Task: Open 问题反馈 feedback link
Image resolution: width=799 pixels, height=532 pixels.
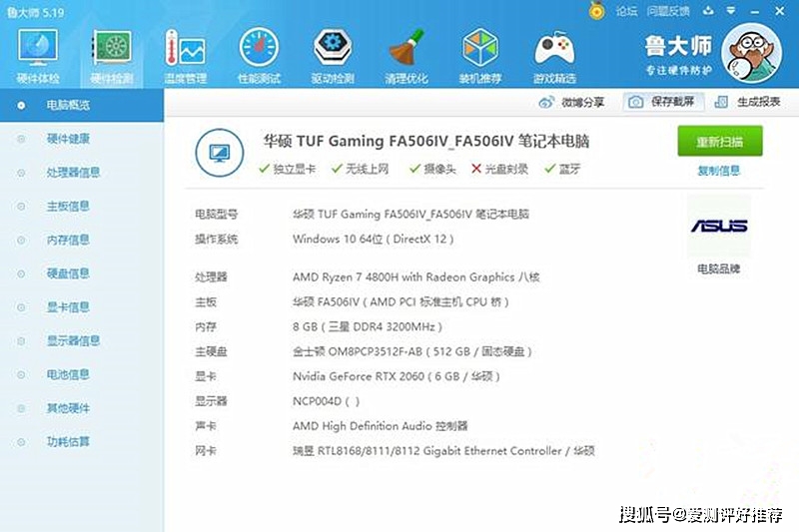Action: click(x=668, y=11)
